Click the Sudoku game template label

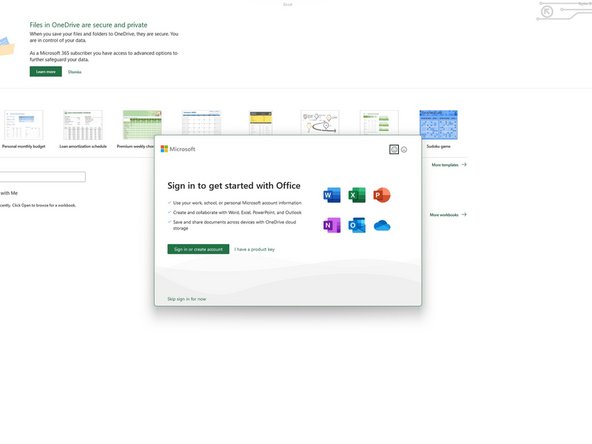438,146
